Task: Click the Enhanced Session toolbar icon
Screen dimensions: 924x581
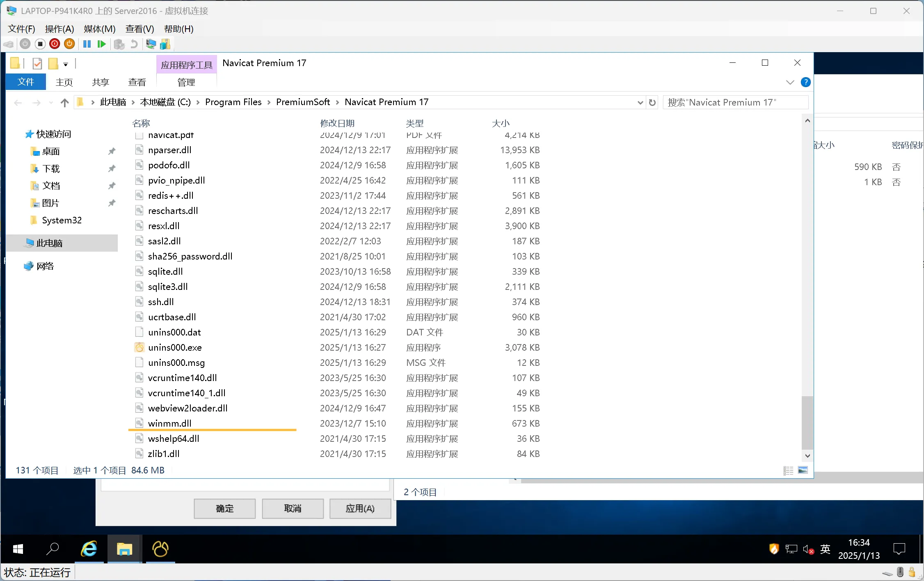Action: point(151,44)
